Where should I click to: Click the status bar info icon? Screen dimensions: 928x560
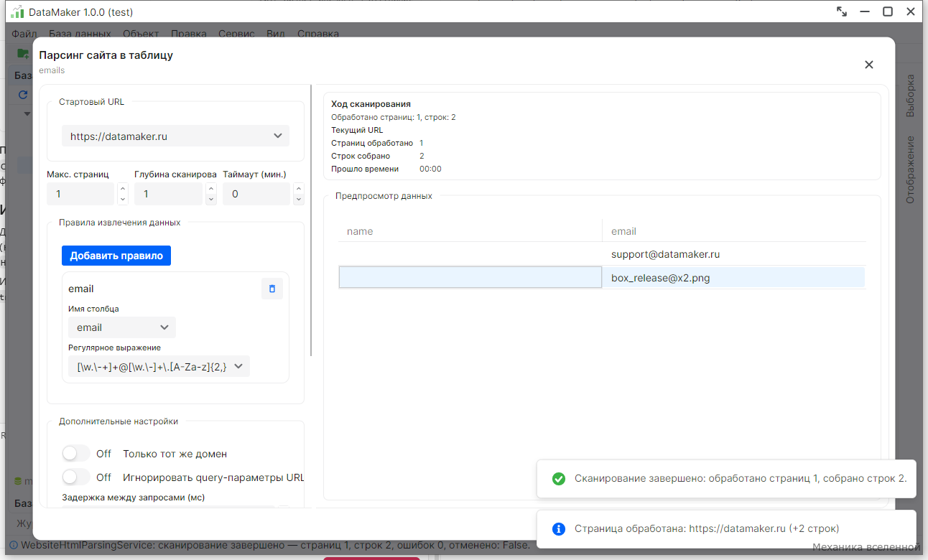pyautogui.click(x=13, y=545)
